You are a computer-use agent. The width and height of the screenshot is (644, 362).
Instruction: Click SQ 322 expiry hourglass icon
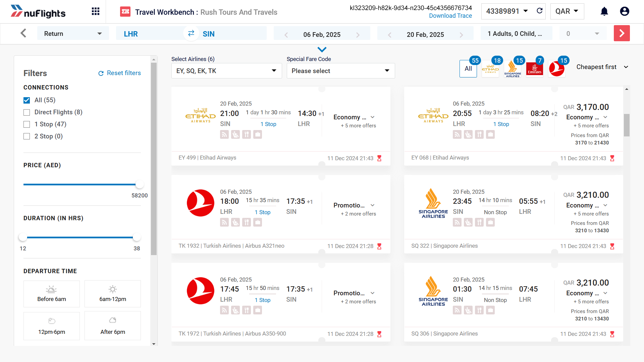612,246
